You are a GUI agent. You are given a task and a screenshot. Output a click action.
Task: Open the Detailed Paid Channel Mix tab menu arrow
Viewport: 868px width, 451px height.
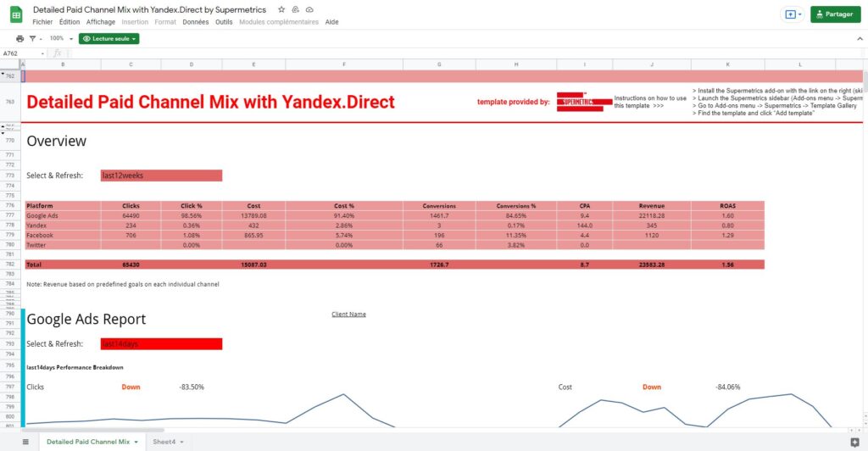tap(136, 442)
